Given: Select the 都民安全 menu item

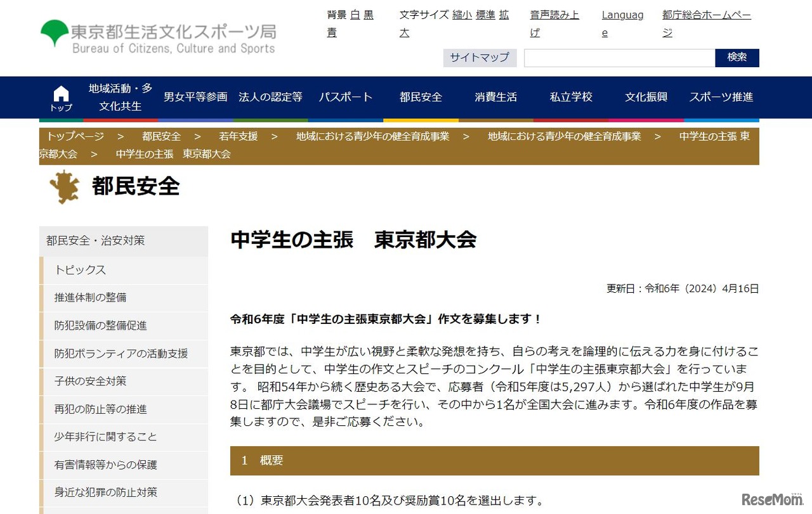Looking at the screenshot, I should [x=421, y=97].
